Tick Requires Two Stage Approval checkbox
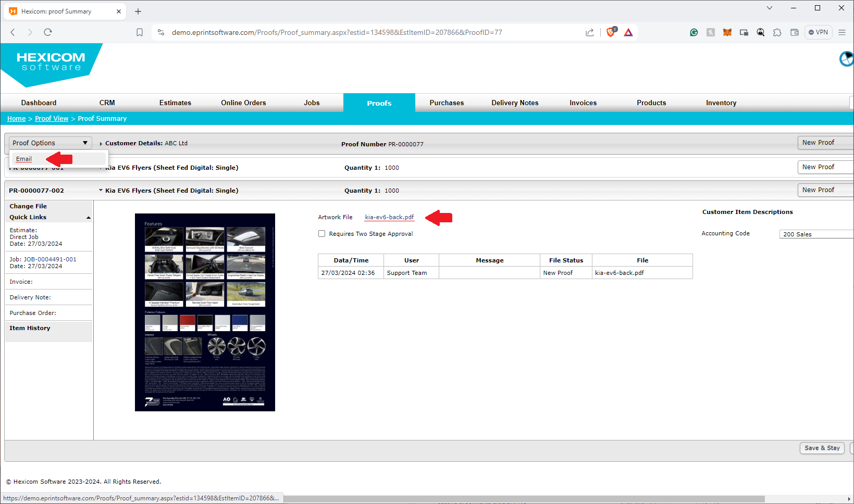Screen dimensions: 854x504 click(x=322, y=234)
